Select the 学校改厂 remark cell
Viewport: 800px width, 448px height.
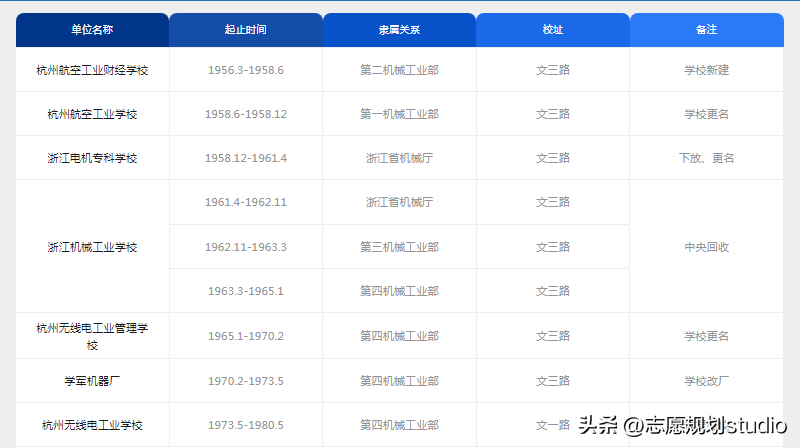707,381
